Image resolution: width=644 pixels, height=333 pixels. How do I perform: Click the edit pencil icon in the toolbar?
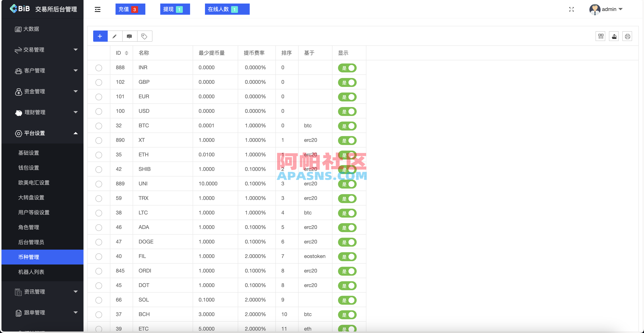(x=114, y=36)
